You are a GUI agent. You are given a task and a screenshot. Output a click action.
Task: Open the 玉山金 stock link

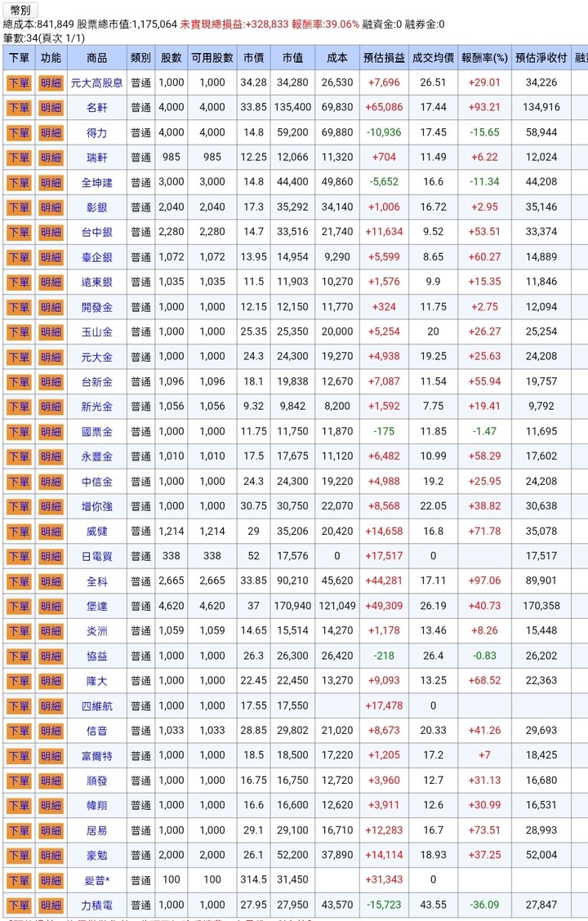coord(97,331)
